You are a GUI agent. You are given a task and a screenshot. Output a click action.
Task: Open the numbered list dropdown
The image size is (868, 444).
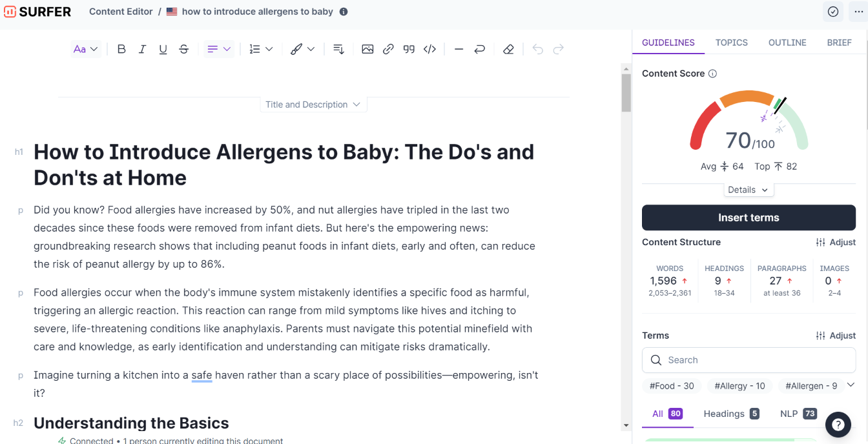tap(261, 49)
